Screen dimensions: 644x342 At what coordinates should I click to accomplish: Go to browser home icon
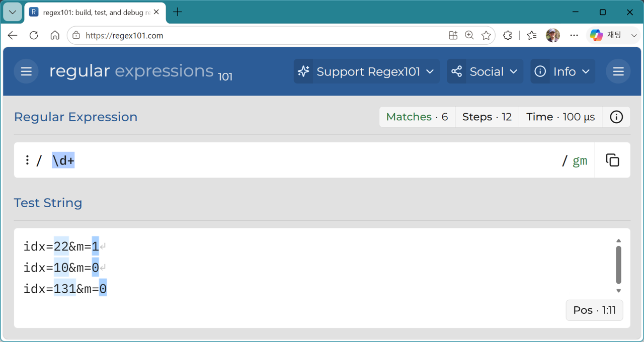tap(55, 35)
